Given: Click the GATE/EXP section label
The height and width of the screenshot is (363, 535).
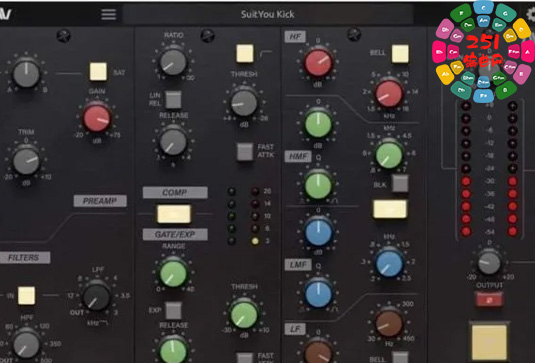Looking at the screenshot, I should [175, 234].
